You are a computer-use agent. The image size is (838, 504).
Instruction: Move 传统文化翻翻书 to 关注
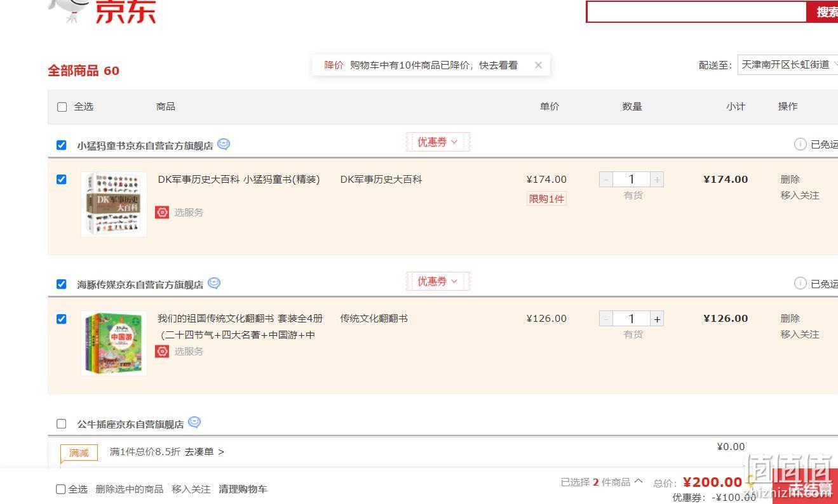click(x=800, y=334)
